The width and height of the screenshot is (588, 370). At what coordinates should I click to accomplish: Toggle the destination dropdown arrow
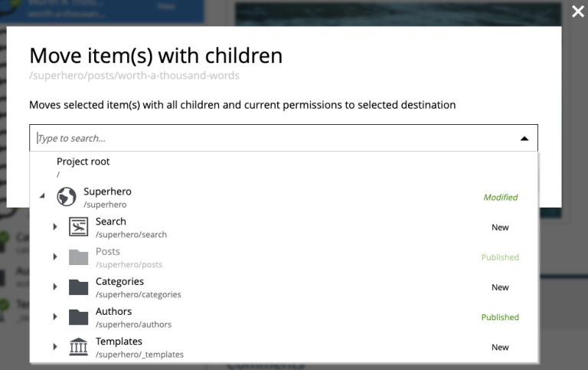[524, 139]
